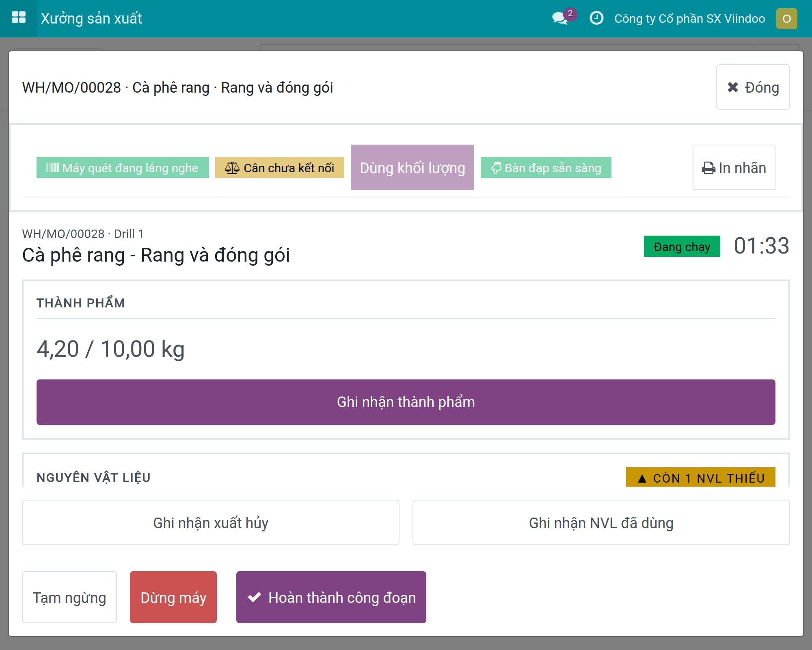Viewport: 812px width, 650px height.
Task: Click the 'Xưởng sản xuất' app title
Action: click(x=91, y=18)
